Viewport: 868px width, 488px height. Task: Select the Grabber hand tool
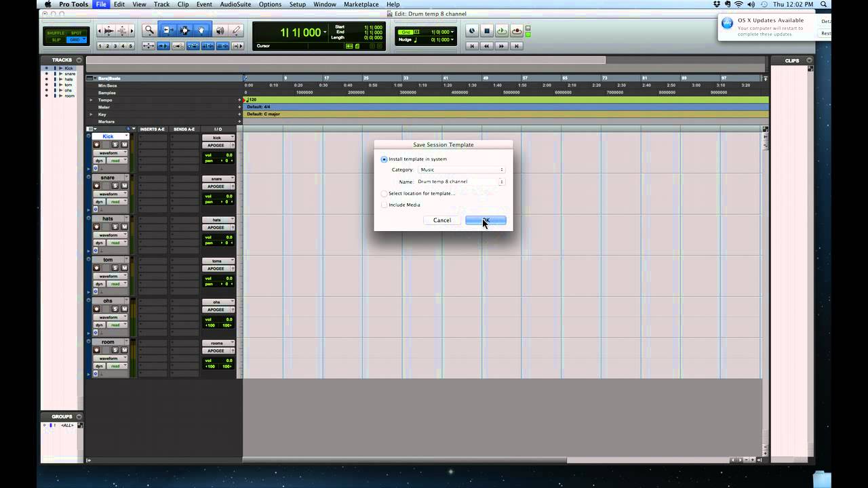[x=201, y=30]
